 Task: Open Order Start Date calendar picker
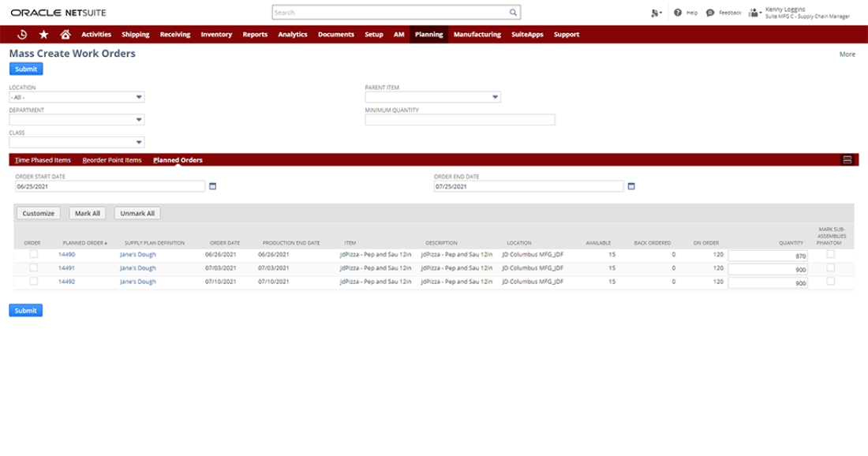tap(212, 187)
